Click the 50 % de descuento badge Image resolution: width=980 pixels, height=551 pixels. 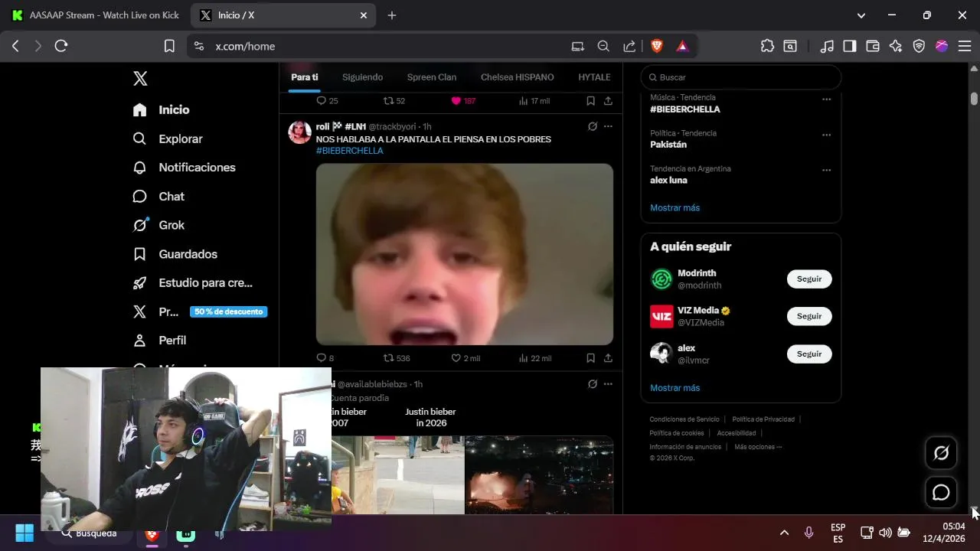(x=228, y=311)
